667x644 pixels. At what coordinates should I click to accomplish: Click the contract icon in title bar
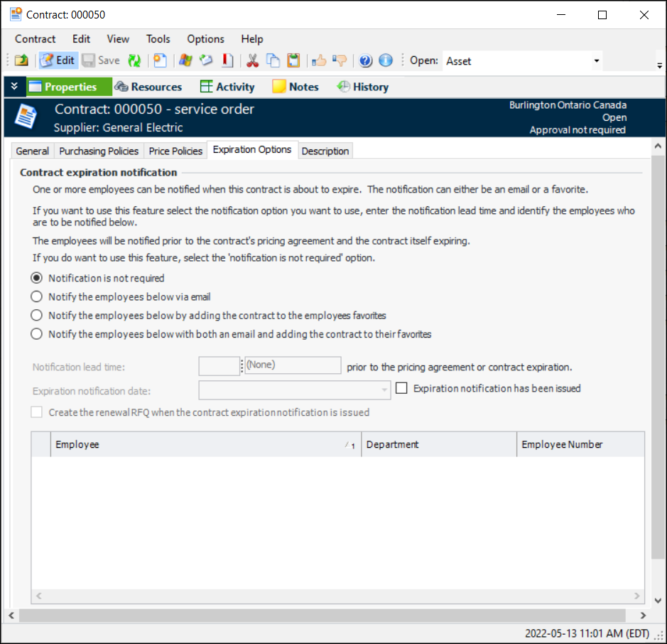[16, 14]
